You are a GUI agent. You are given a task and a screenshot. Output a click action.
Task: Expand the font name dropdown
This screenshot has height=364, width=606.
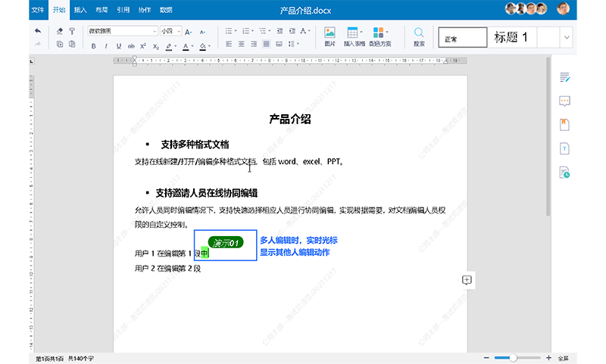point(155,32)
